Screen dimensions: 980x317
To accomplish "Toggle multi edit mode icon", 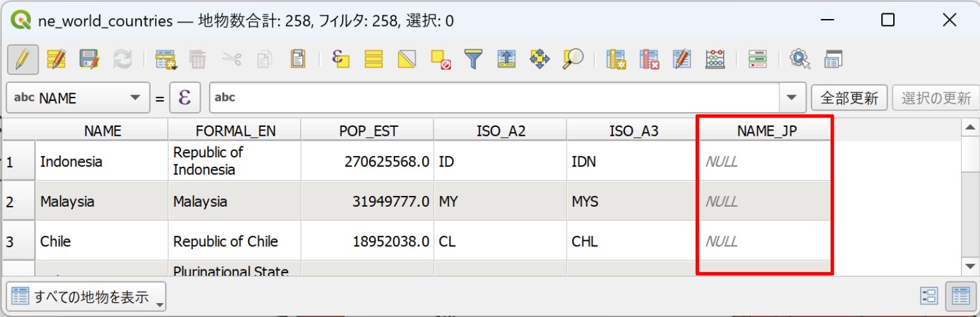I will tap(56, 60).
